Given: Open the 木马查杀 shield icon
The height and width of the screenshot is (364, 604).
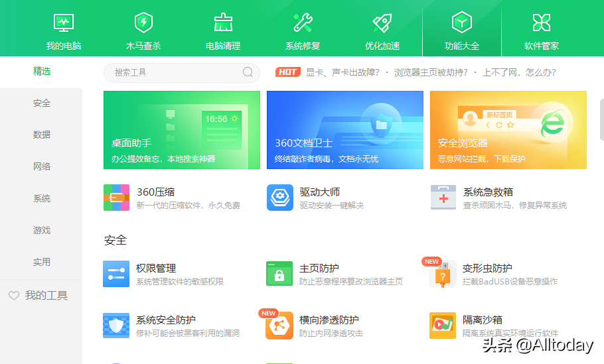Looking at the screenshot, I should [143, 23].
